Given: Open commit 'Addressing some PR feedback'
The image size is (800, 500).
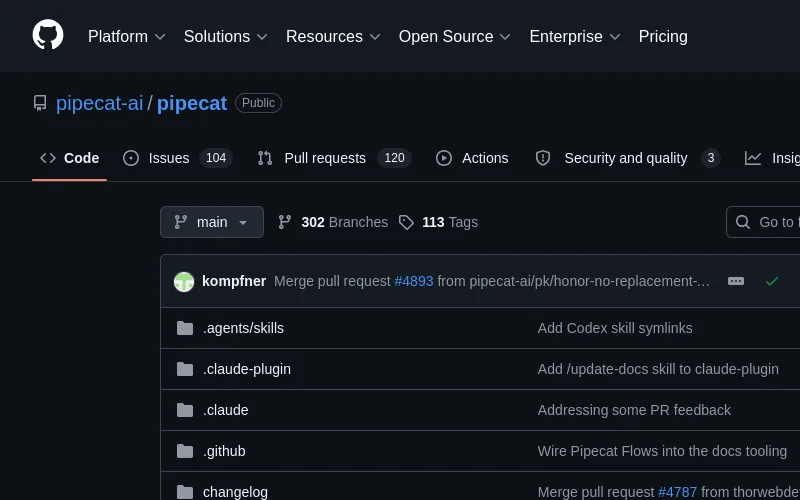Looking at the screenshot, I should pyautogui.click(x=634, y=410).
